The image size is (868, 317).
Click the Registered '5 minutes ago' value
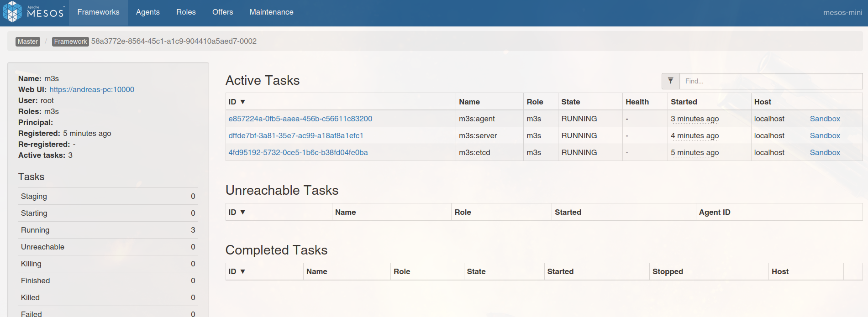click(87, 133)
